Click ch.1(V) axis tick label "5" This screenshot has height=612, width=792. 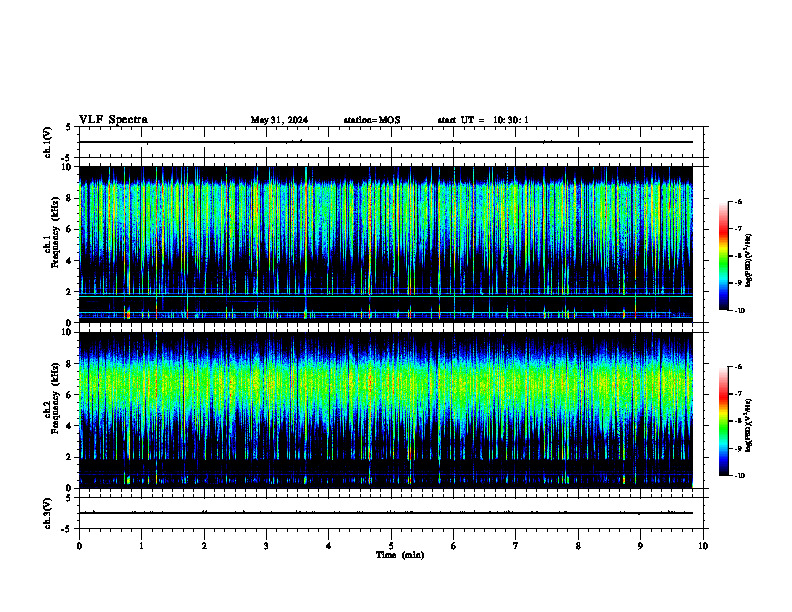[x=68, y=127]
